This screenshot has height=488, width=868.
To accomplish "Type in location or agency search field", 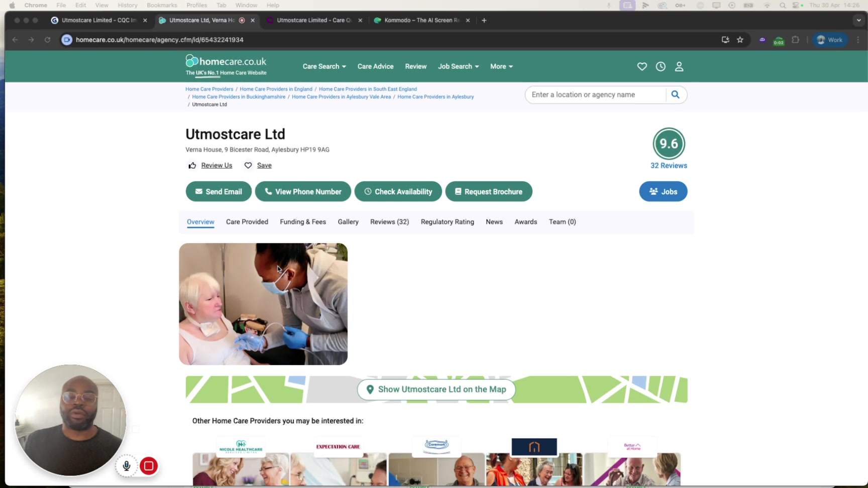I will coord(595,95).
